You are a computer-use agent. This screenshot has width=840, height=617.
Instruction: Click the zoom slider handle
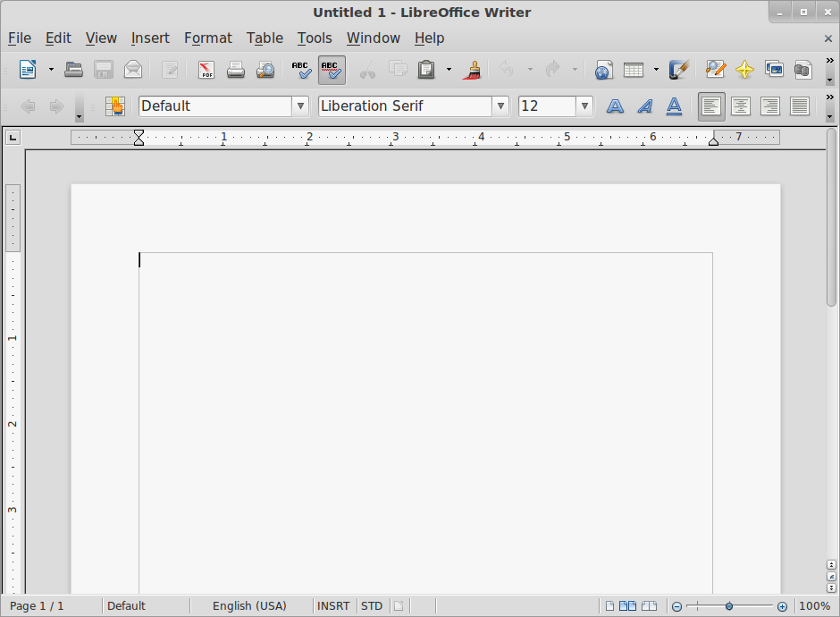pyautogui.click(x=729, y=606)
